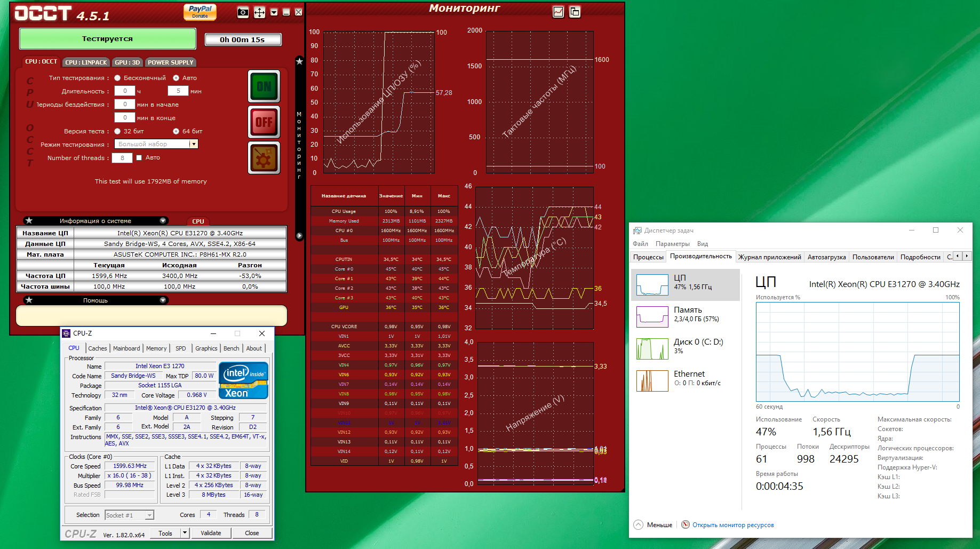Click the Validate button in CPU-Z

211,533
